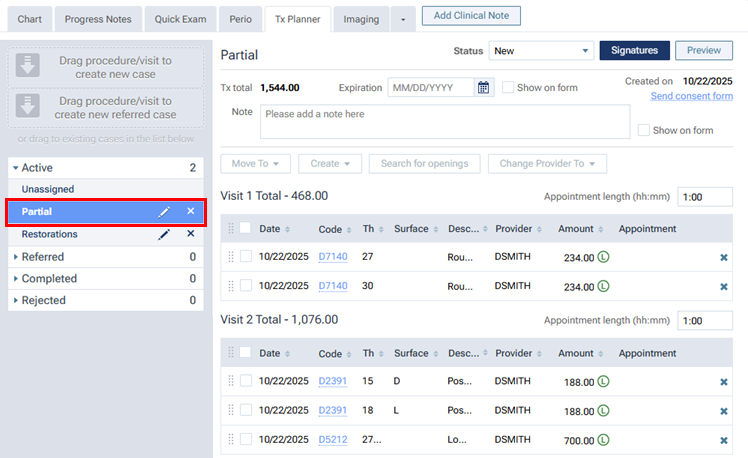Open the Imaging tab
Screen dimensions: 748x458
click(360, 18)
